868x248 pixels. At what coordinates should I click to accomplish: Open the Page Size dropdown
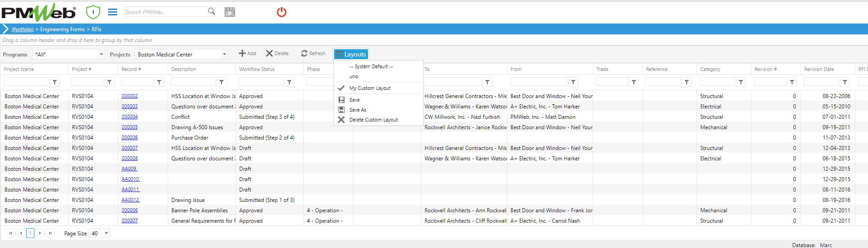coord(107,234)
